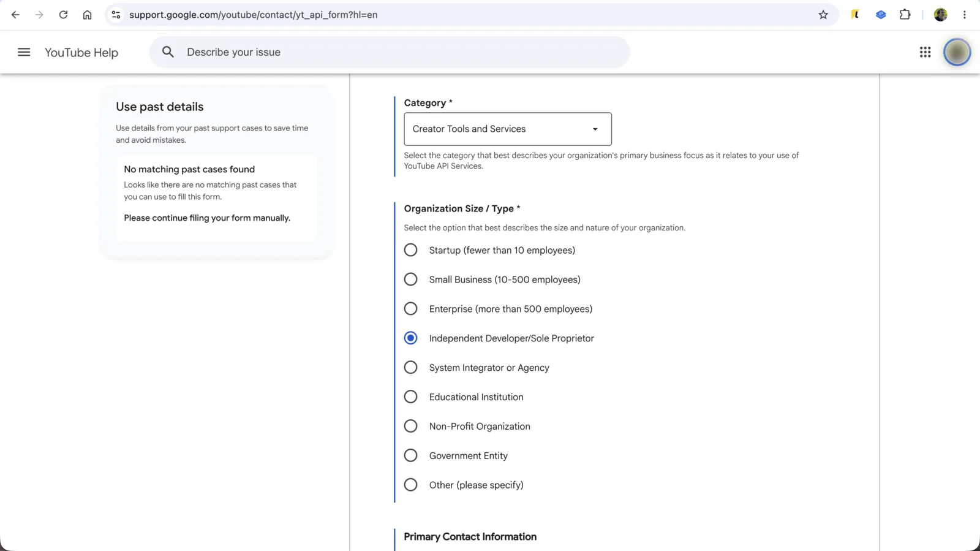Click the address bar URL
This screenshot has height=551, width=980.
click(253, 15)
